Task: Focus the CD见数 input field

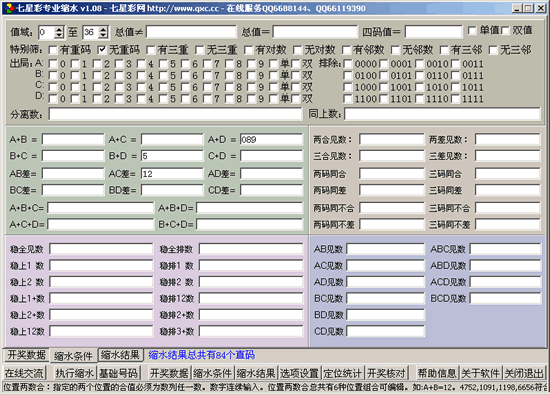Action: click(x=385, y=331)
